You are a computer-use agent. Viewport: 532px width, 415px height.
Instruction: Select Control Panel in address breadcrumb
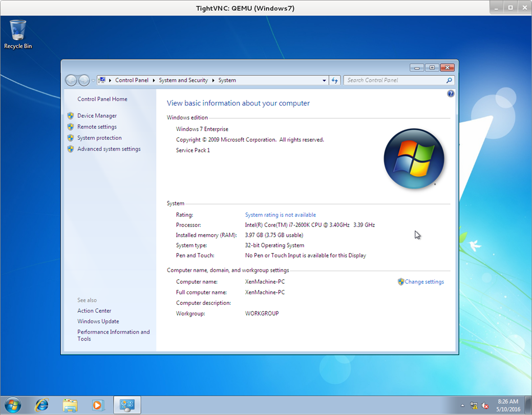[132, 80]
